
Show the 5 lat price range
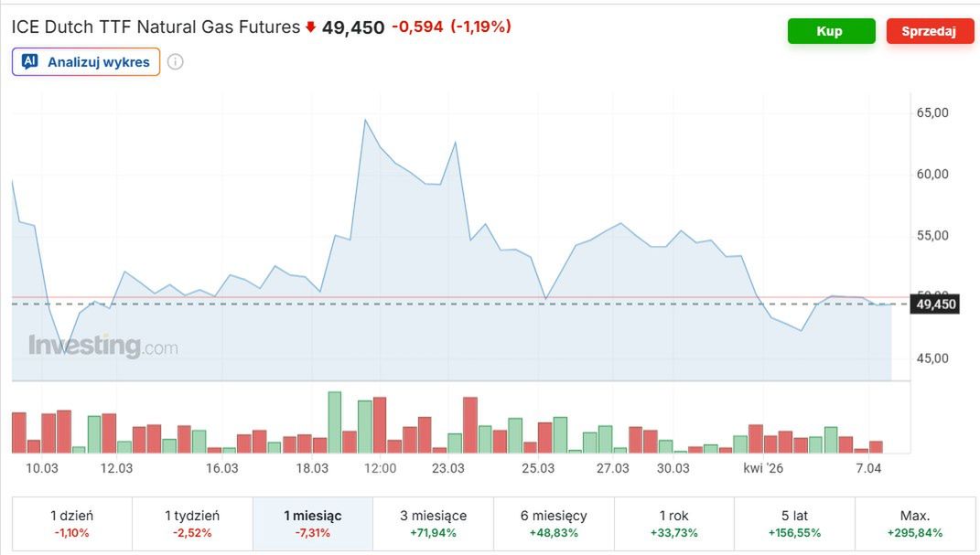(794, 523)
